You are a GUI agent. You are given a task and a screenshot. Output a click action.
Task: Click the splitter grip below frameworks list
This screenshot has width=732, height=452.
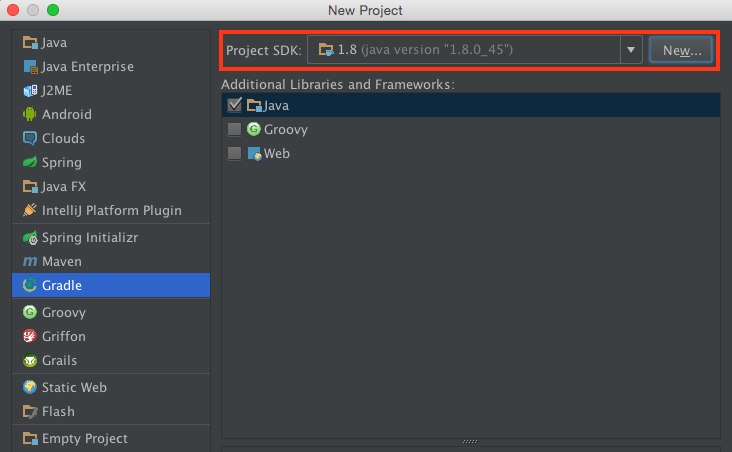coord(470,441)
